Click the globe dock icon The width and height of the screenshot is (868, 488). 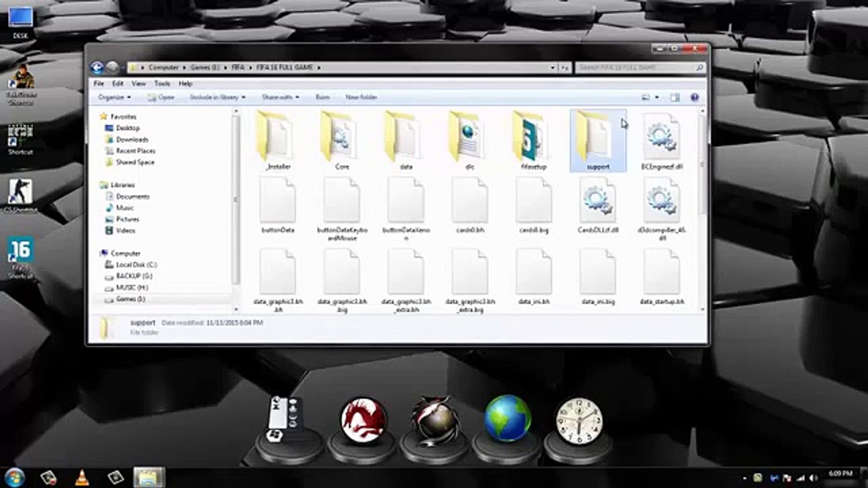click(507, 418)
